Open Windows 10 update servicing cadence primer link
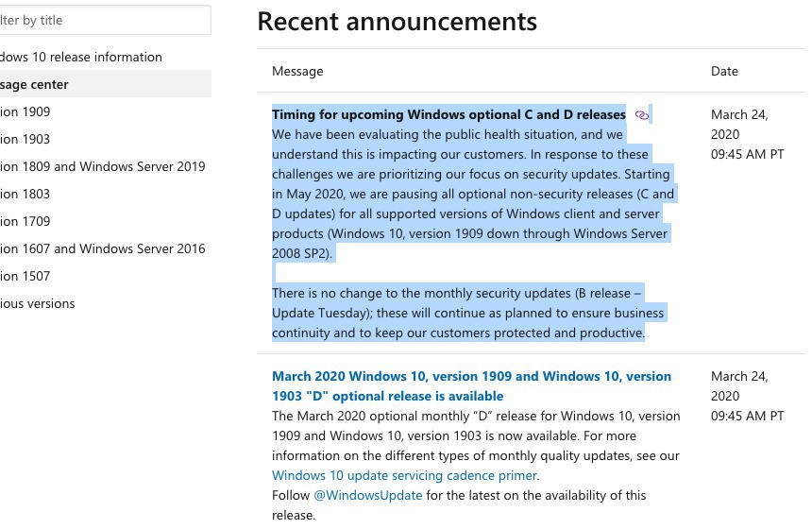 click(405, 475)
